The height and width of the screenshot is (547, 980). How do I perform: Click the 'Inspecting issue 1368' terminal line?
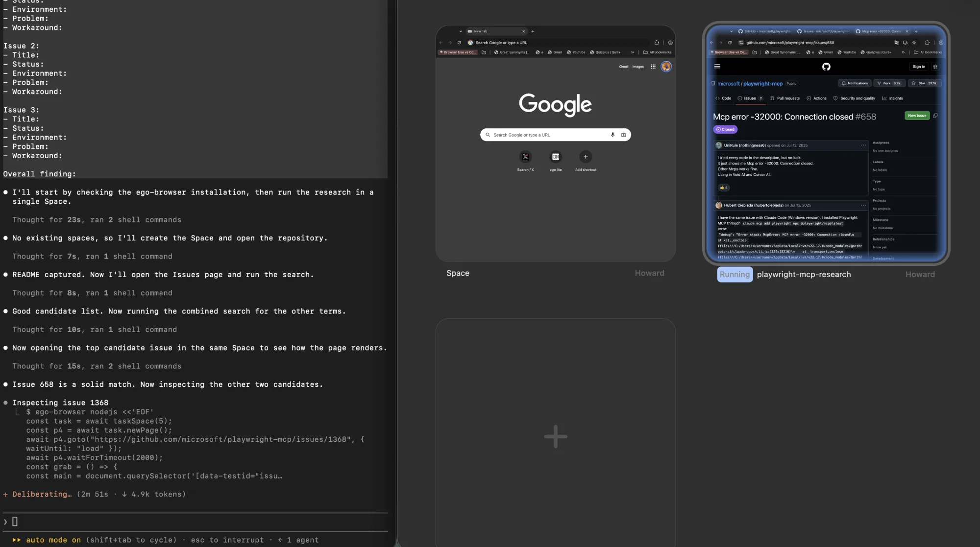pyautogui.click(x=60, y=403)
